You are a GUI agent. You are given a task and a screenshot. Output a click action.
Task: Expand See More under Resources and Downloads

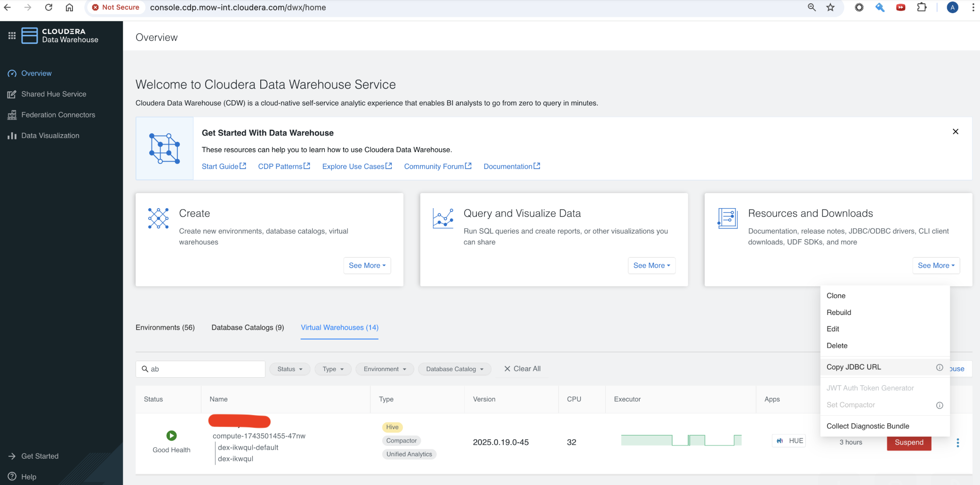click(x=936, y=266)
